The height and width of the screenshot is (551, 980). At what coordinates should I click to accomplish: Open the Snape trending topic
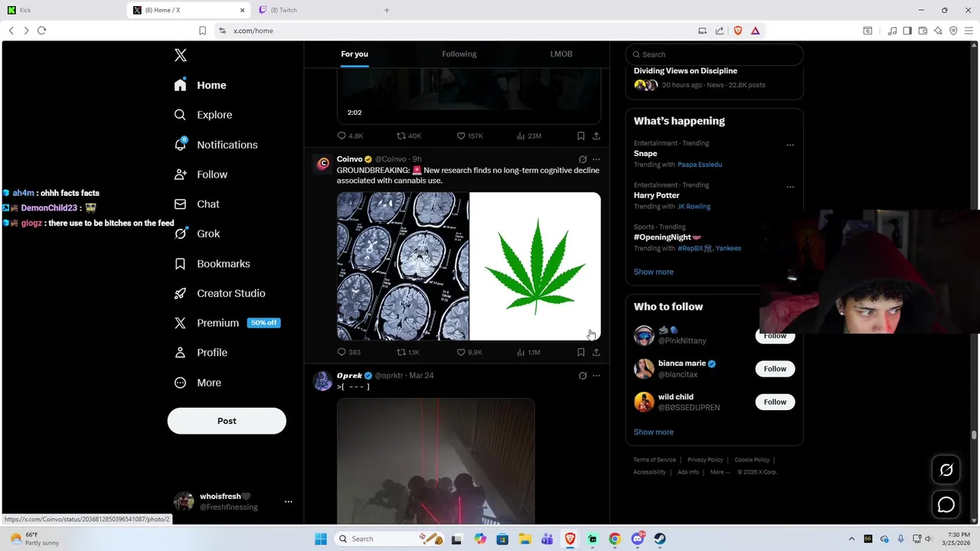645,153
